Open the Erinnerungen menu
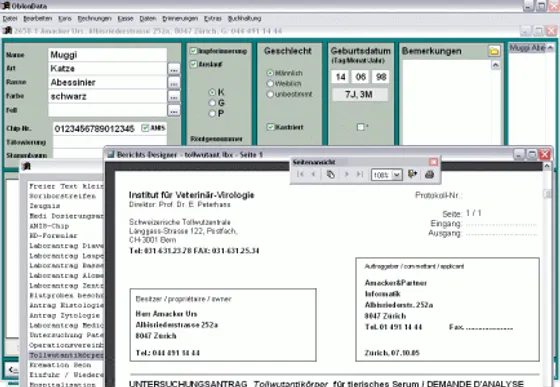 [x=180, y=19]
